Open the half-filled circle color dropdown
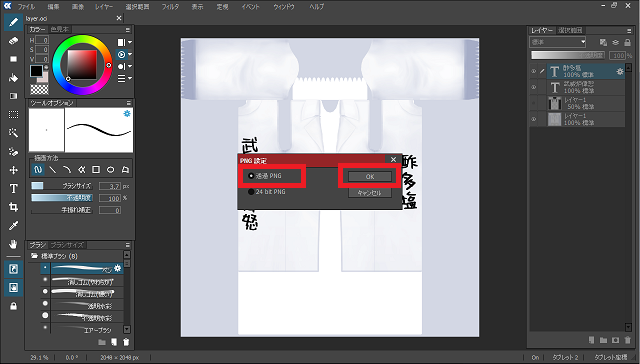Screen dimensions: 640x364 tap(130, 66)
